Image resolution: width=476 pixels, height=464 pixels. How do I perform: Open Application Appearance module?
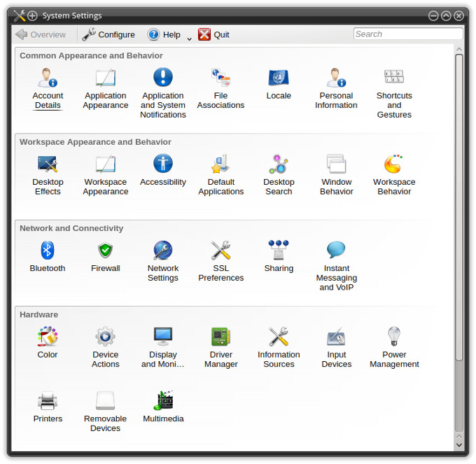(105, 89)
